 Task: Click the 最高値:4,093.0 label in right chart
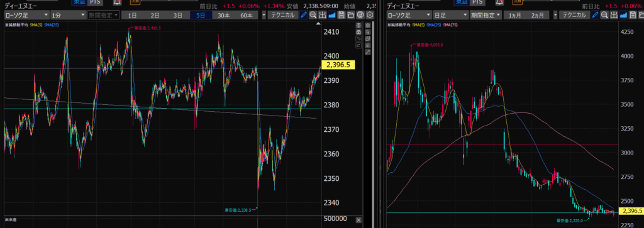tap(430, 45)
